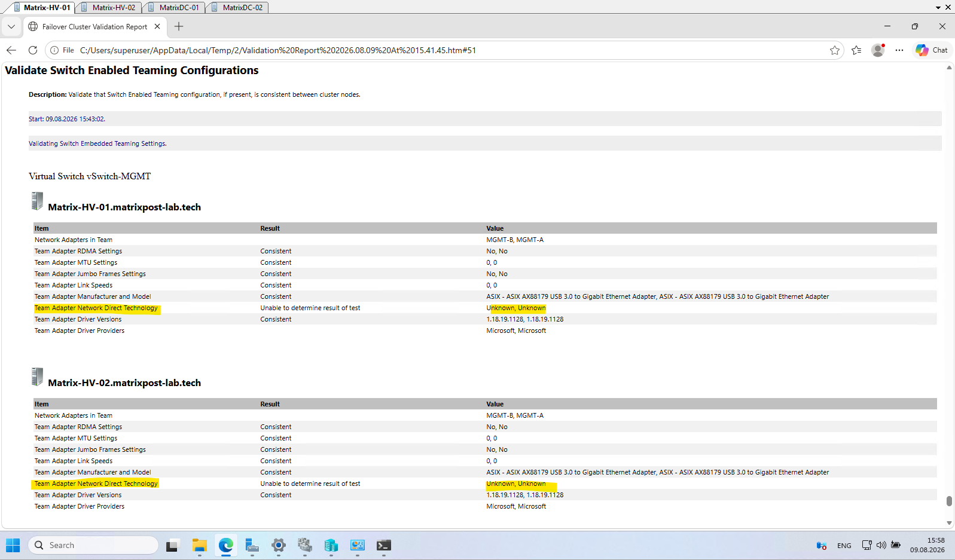Image resolution: width=955 pixels, height=560 pixels.
Task: Click the Matrix-HV-01 server icon
Action: 37,201
